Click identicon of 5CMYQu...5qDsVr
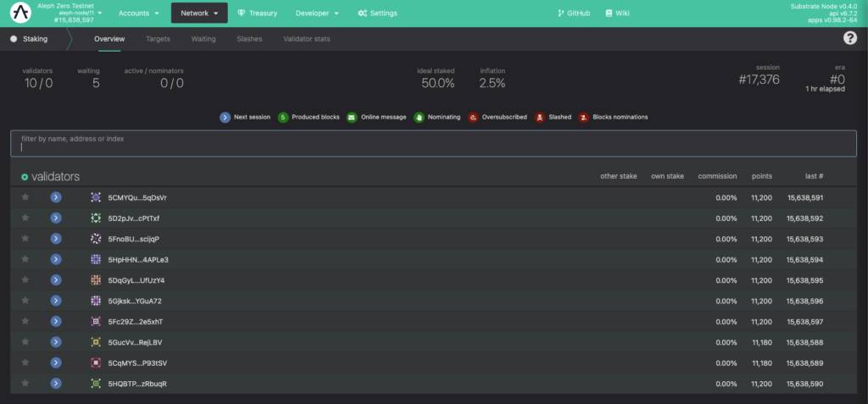The height and width of the screenshot is (404, 868). point(96,197)
